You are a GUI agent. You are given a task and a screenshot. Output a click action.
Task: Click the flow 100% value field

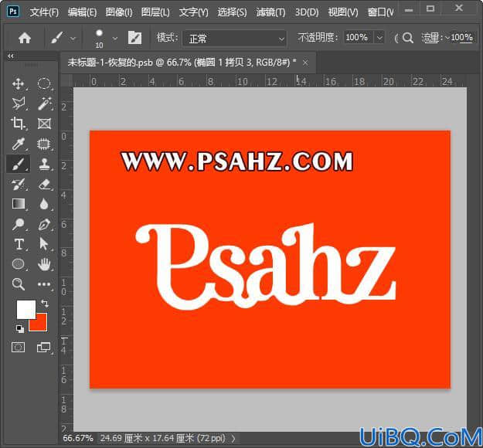click(461, 38)
